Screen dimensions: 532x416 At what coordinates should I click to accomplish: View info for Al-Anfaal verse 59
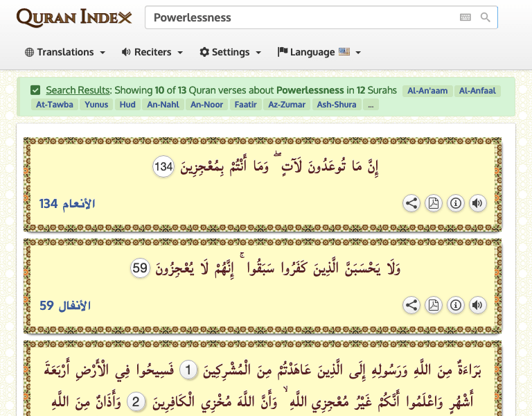click(456, 305)
